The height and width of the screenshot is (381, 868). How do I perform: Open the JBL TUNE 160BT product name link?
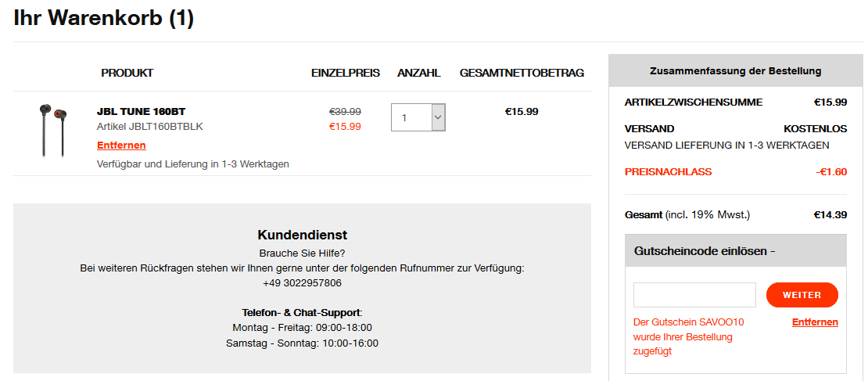tap(141, 111)
